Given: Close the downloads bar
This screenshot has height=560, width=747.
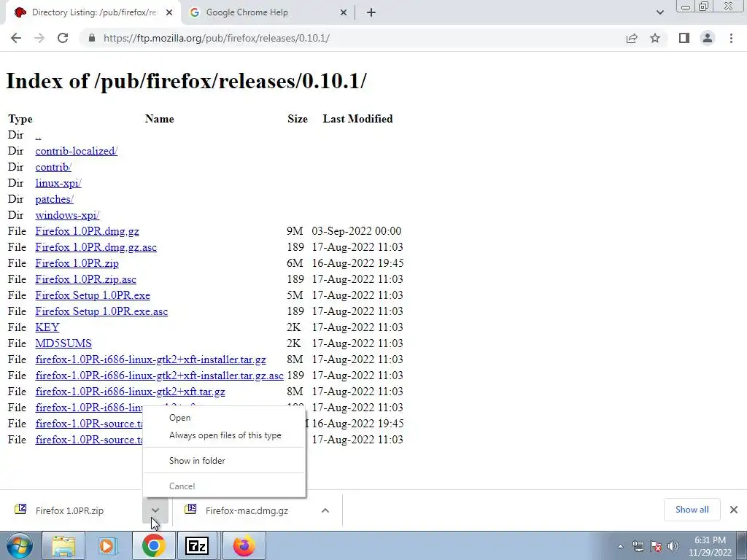Looking at the screenshot, I should coord(734,510).
